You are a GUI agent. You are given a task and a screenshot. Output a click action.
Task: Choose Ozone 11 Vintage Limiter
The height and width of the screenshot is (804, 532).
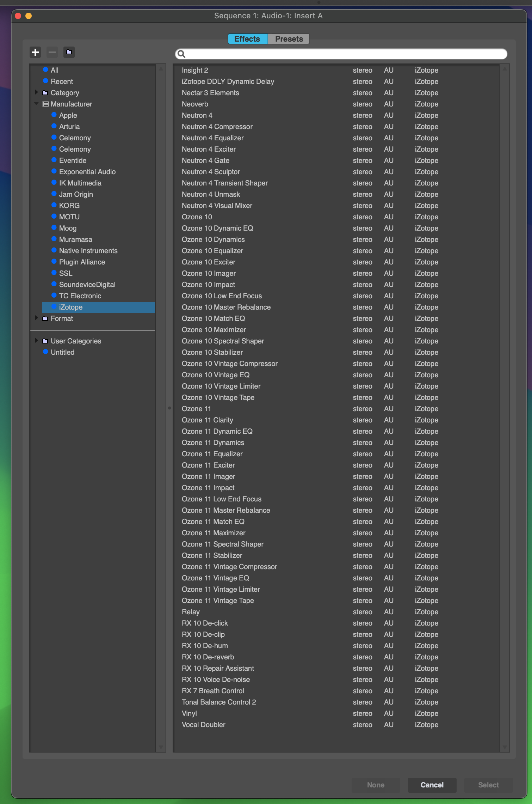pyautogui.click(x=221, y=589)
